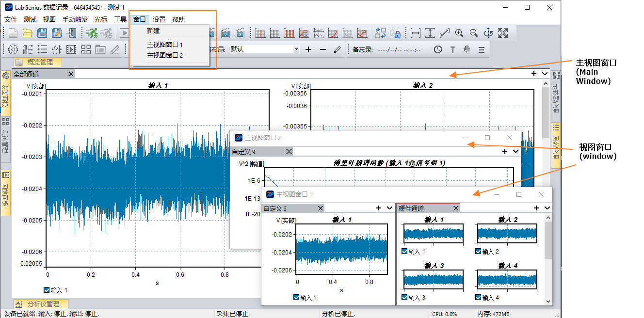Screen dimensions: 644x318
Task: Click the memo list lines icon
Action: (x=482, y=49)
